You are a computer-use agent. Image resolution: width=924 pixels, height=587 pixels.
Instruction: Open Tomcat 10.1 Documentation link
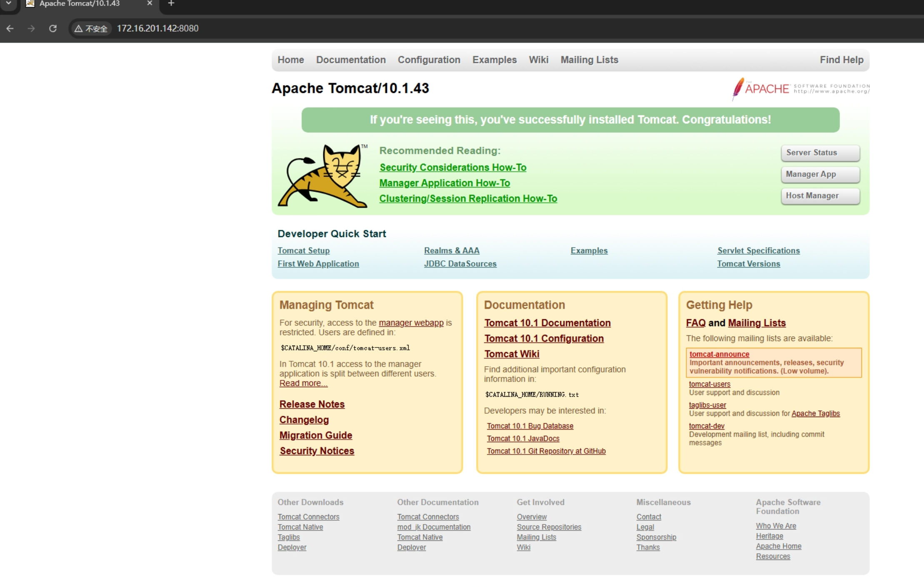click(x=547, y=323)
